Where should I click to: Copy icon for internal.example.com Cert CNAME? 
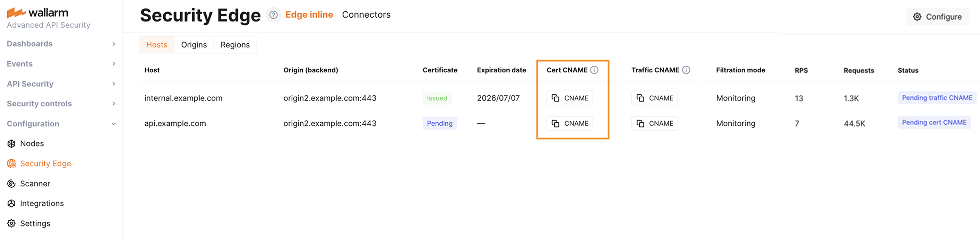(556, 98)
